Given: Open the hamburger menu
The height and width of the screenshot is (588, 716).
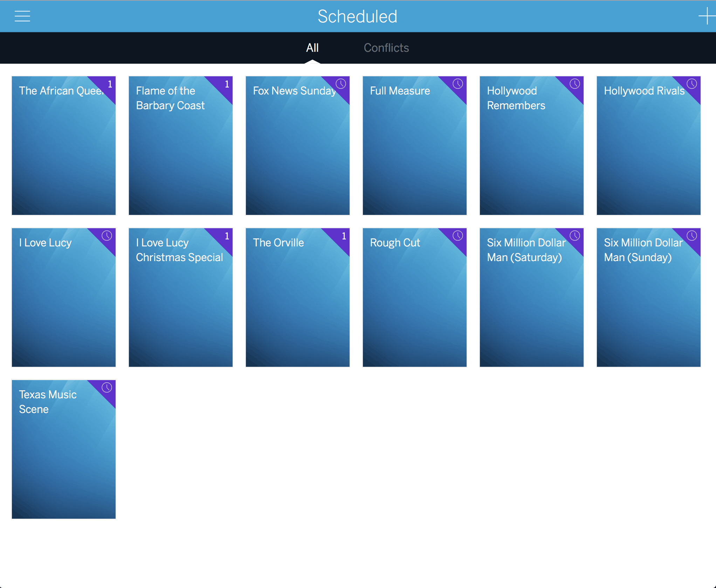Looking at the screenshot, I should pos(22,16).
